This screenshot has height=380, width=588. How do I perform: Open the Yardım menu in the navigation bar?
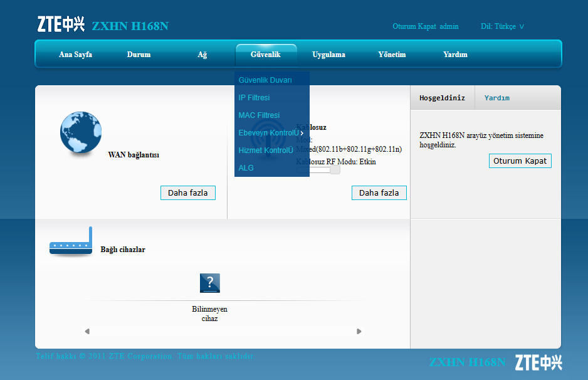click(x=455, y=55)
